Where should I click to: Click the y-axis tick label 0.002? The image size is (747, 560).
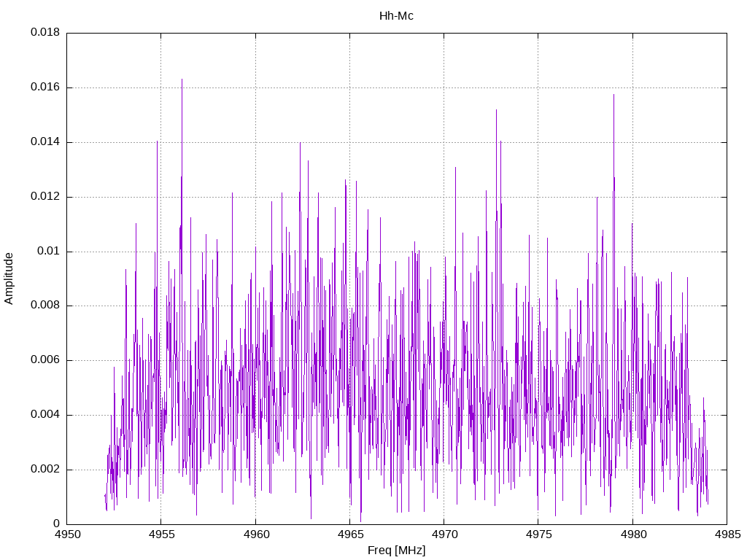[45, 470]
